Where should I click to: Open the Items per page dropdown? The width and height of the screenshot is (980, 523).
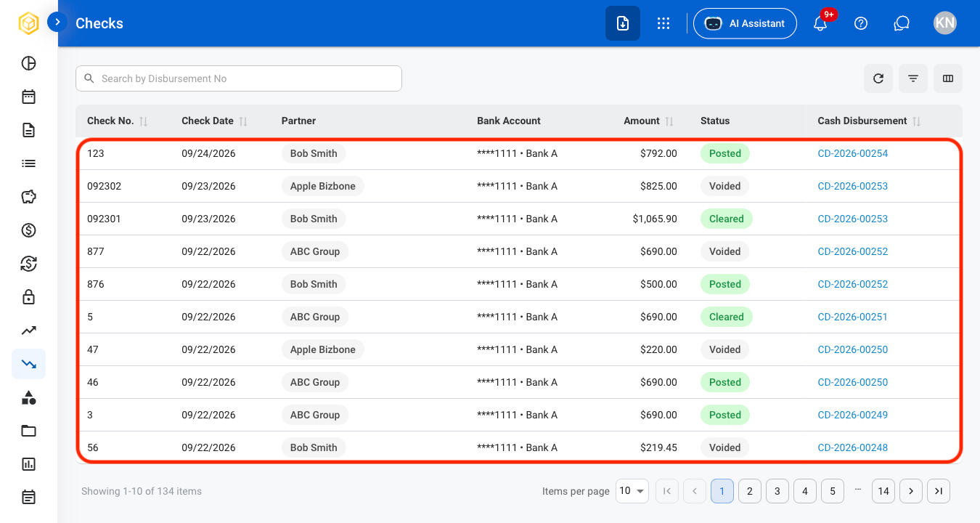pos(632,491)
